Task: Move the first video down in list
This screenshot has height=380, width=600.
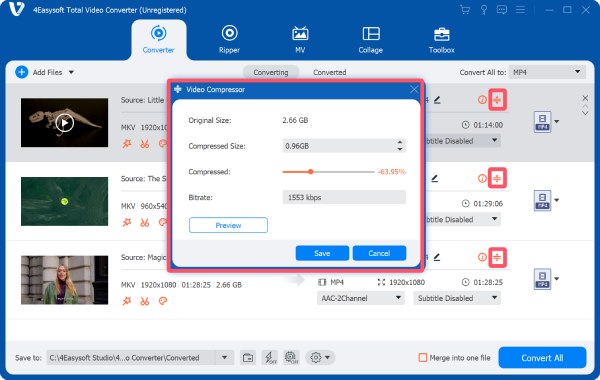Action: (585, 113)
